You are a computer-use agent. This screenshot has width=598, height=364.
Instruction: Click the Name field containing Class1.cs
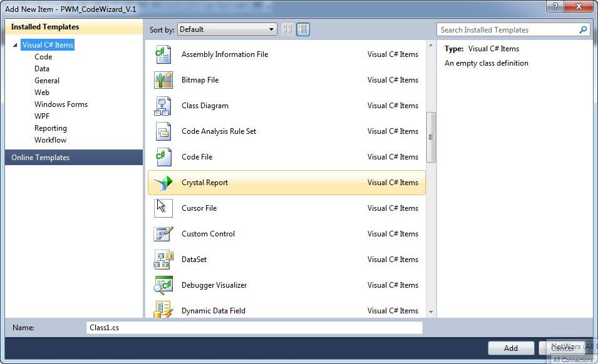[254, 328]
